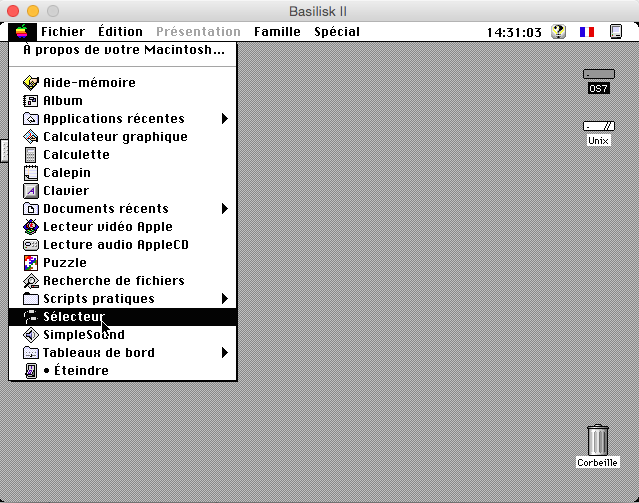Click the Unix disk label
The width and height of the screenshot is (639, 503).
pos(598,141)
